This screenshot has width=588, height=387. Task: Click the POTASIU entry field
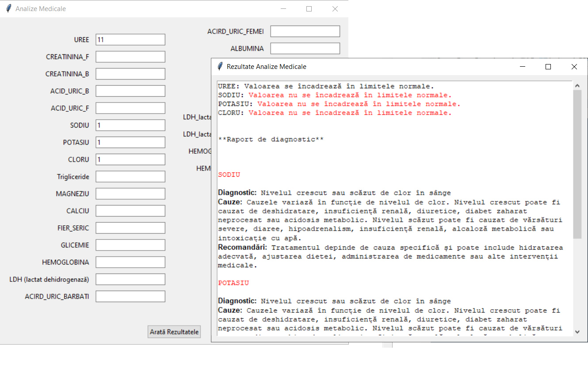tap(130, 142)
